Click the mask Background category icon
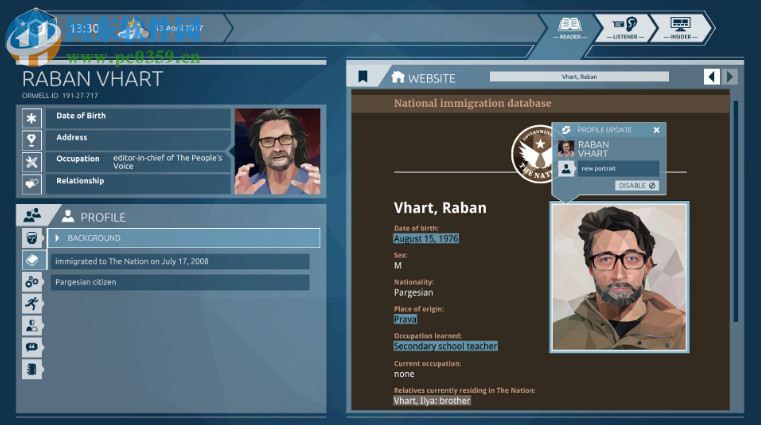The image size is (761, 425). (x=32, y=238)
